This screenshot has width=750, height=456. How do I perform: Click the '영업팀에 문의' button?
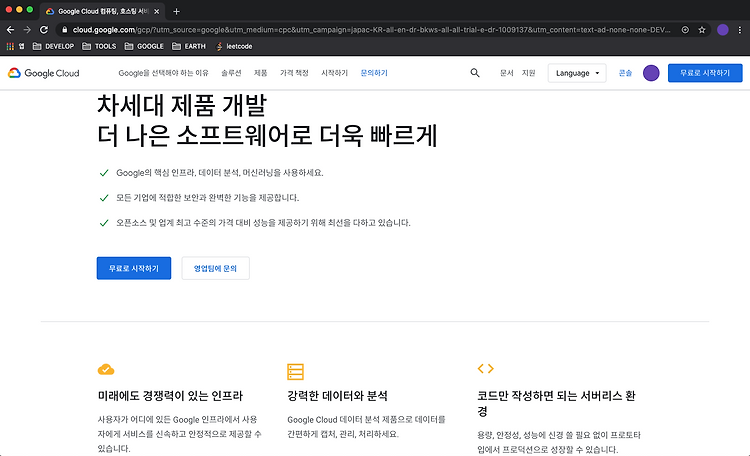[x=215, y=268]
